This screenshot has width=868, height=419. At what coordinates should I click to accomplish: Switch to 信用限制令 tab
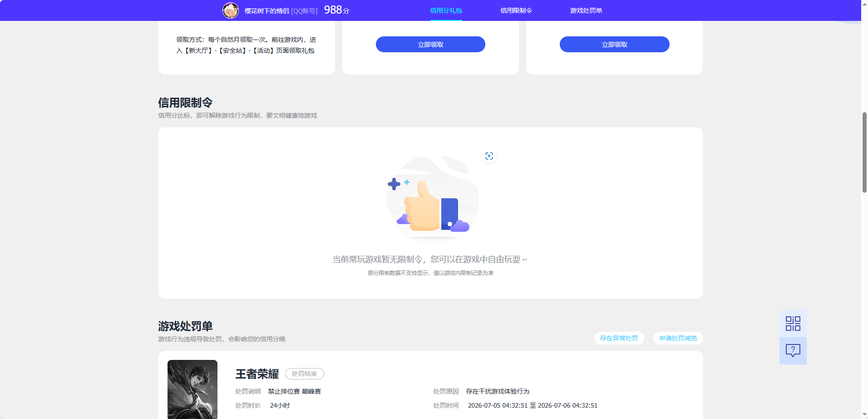coord(516,10)
